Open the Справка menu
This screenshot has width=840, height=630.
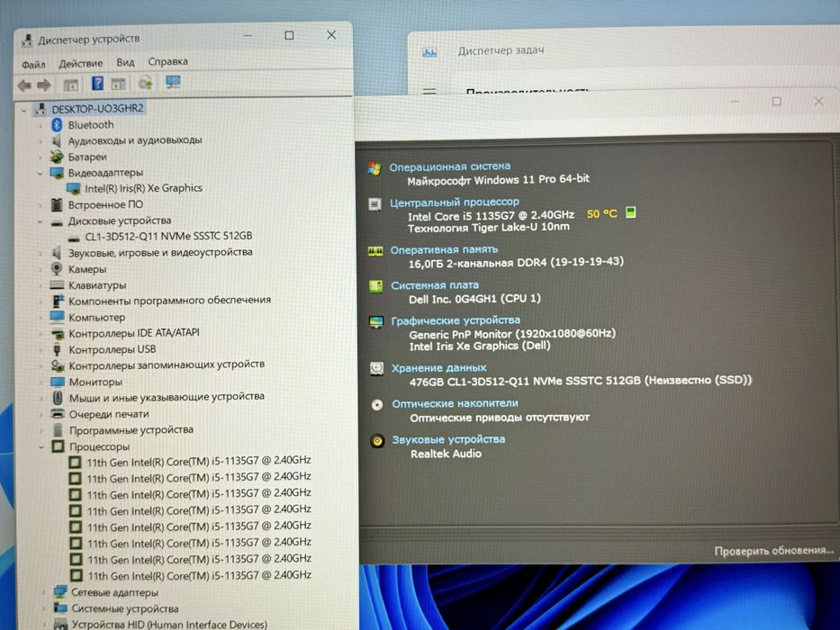[167, 61]
